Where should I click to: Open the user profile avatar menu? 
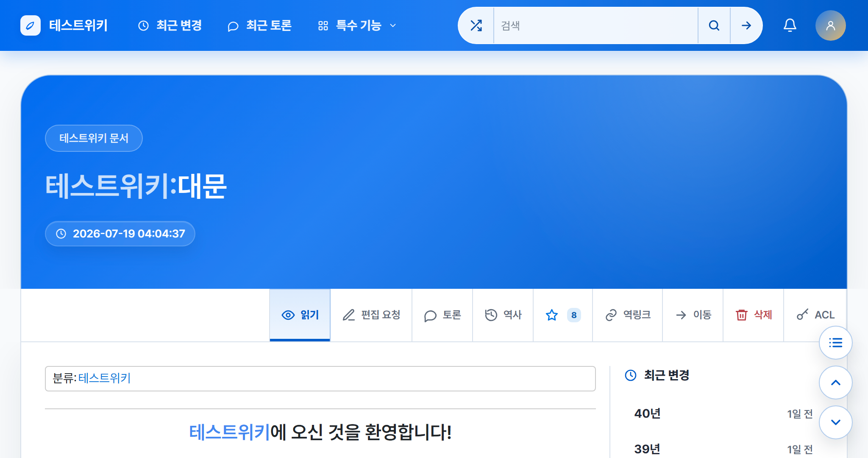(830, 25)
